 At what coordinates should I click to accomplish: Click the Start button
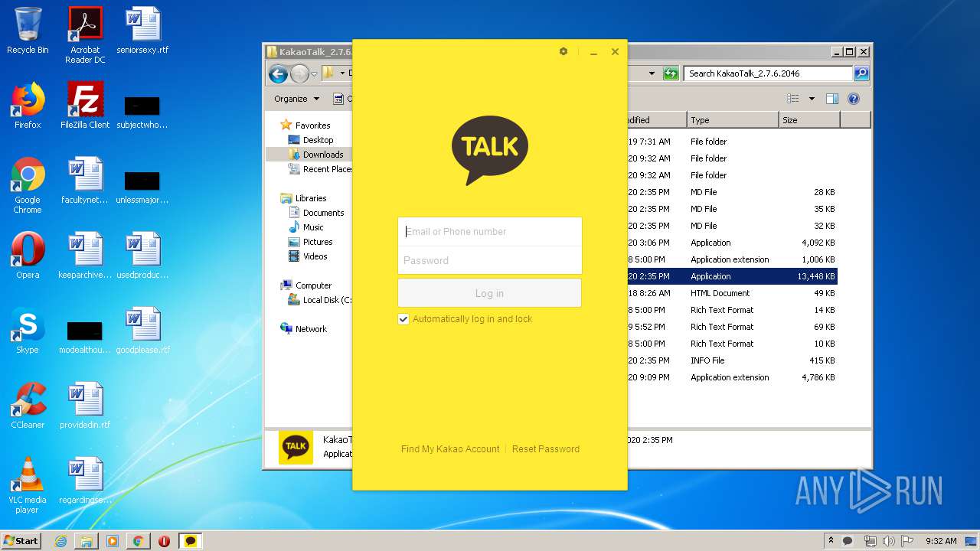tap(21, 540)
